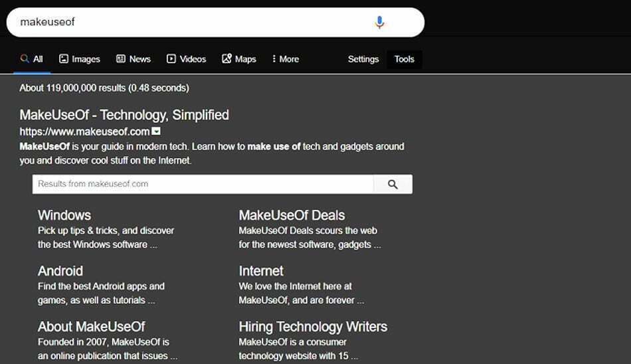This screenshot has width=631, height=364.
Task: Switch to the News tab label
Action: coord(140,59)
